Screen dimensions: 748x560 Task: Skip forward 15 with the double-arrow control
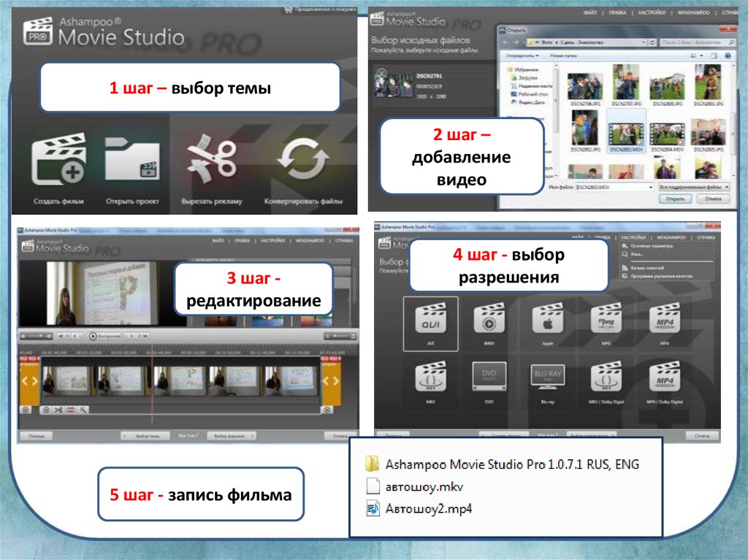click(142, 337)
